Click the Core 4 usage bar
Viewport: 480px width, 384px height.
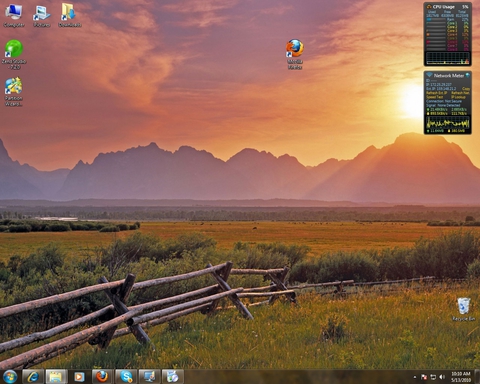(436, 34)
